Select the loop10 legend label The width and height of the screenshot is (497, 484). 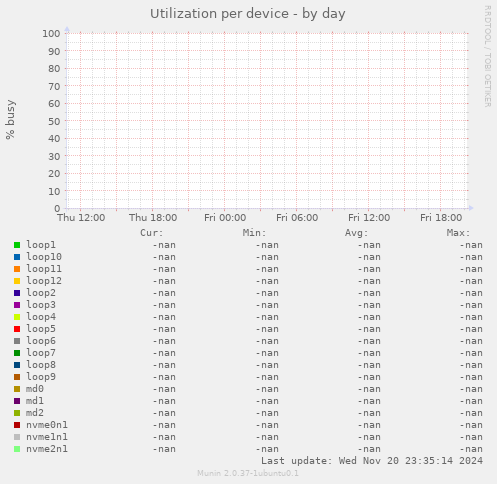pos(44,257)
